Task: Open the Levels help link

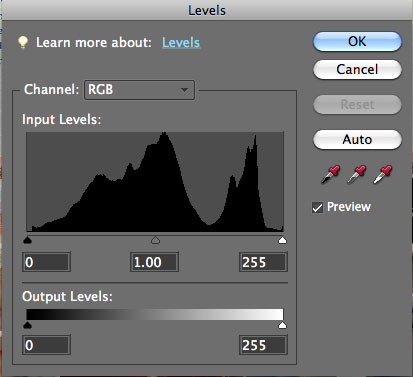Action: click(181, 43)
